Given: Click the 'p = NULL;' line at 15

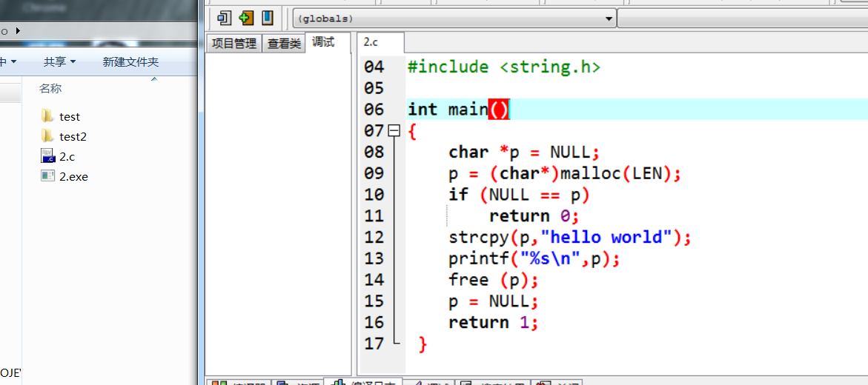Looking at the screenshot, I should click(493, 301).
